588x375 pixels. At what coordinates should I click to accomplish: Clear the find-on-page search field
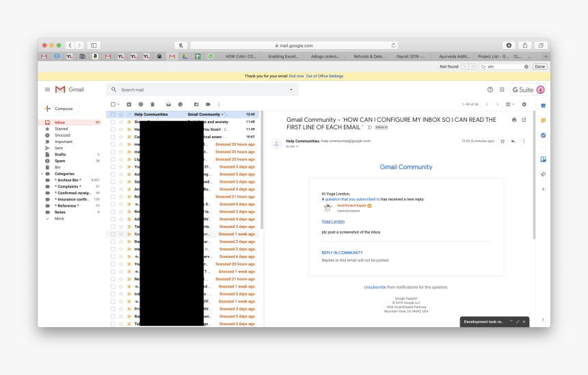[526, 66]
